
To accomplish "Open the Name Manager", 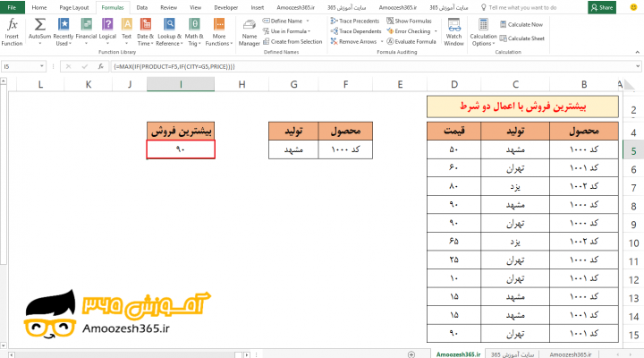I will tap(250, 33).
